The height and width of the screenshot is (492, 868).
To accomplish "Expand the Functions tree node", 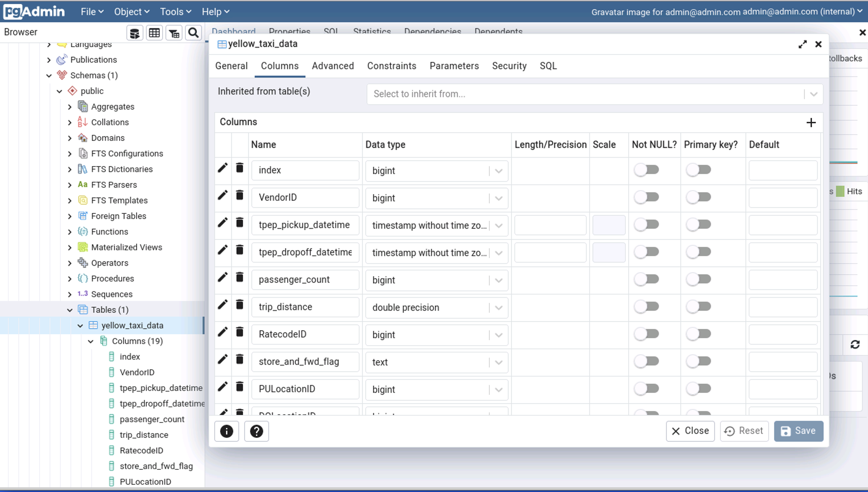I will coord(70,232).
